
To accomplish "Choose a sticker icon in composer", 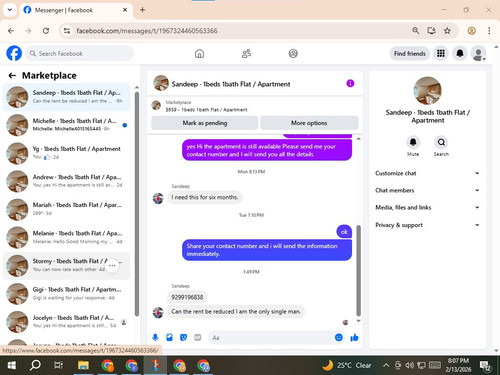I will 183,338.
